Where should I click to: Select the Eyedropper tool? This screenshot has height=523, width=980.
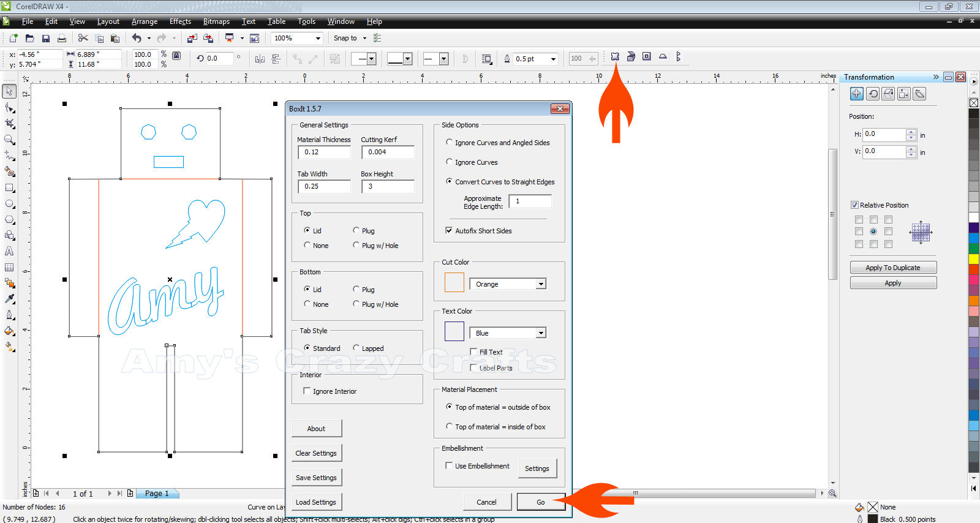(9, 299)
